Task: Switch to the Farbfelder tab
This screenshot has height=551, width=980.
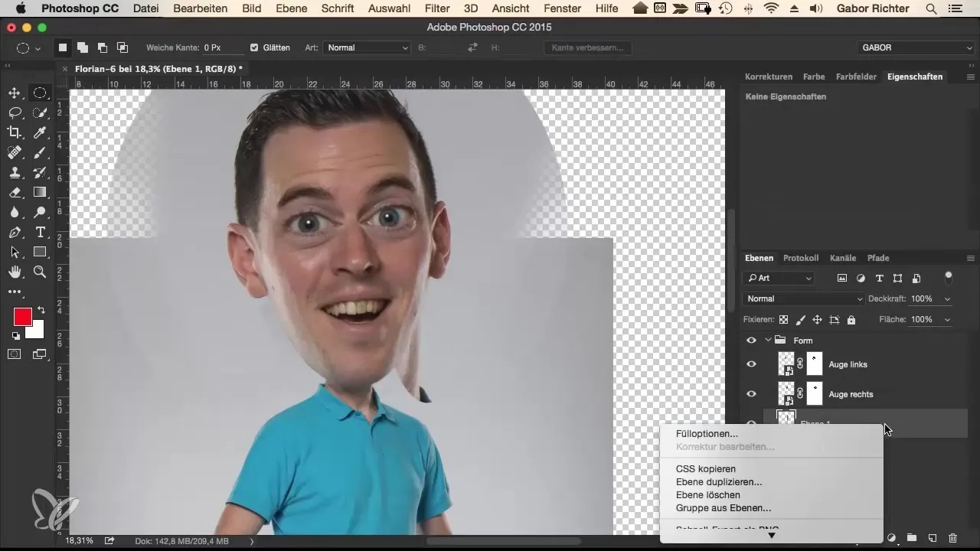Action: click(856, 77)
